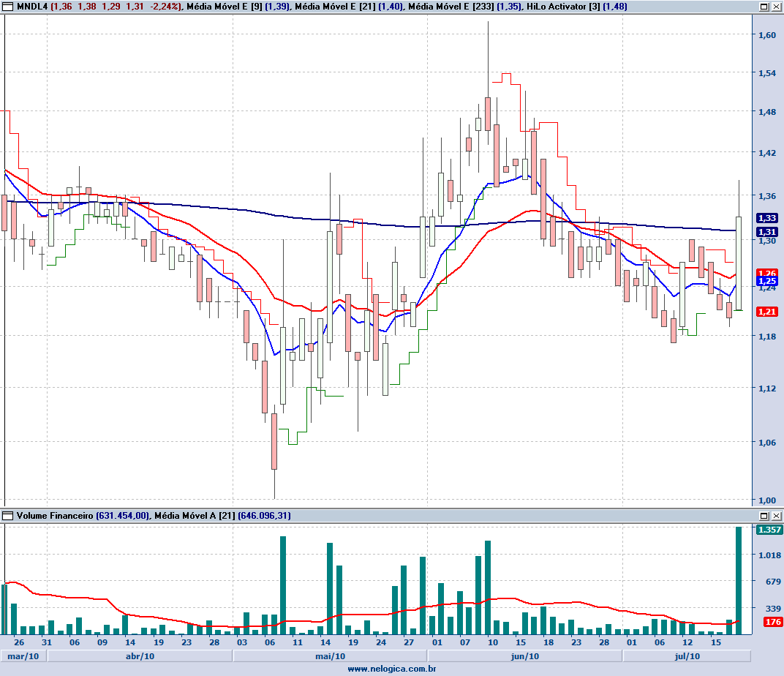Maximize the Volume Financeiro panel
Viewport: 784px width, 676px height.
(764, 516)
